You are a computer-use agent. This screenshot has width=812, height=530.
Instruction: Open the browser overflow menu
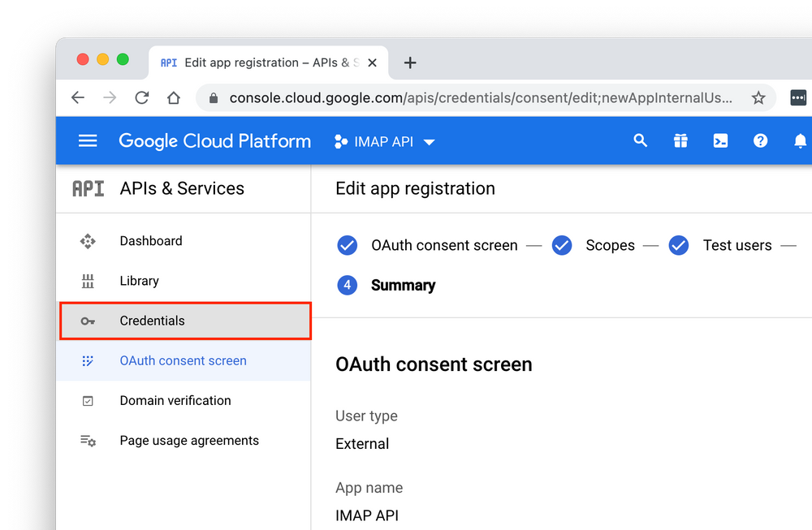(x=798, y=97)
